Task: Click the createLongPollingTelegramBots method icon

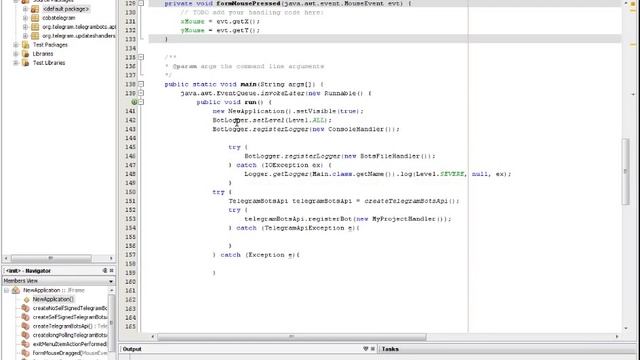Action: pos(25,335)
